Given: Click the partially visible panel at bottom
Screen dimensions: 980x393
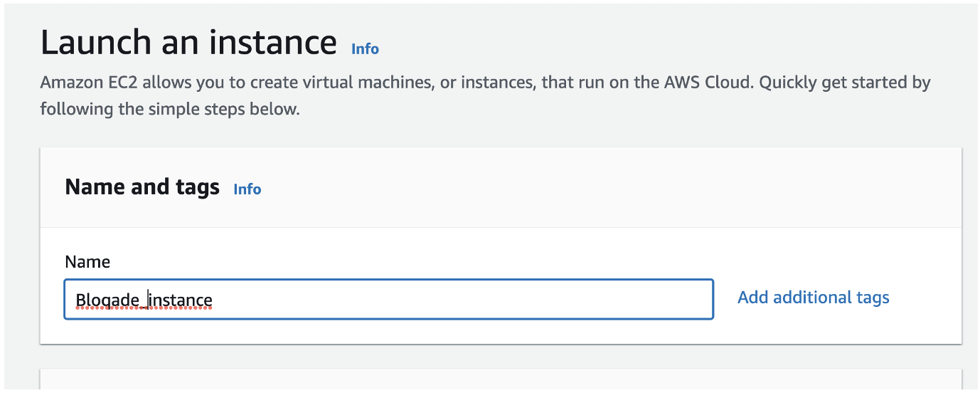Looking at the screenshot, I should pyautogui.click(x=501, y=379).
